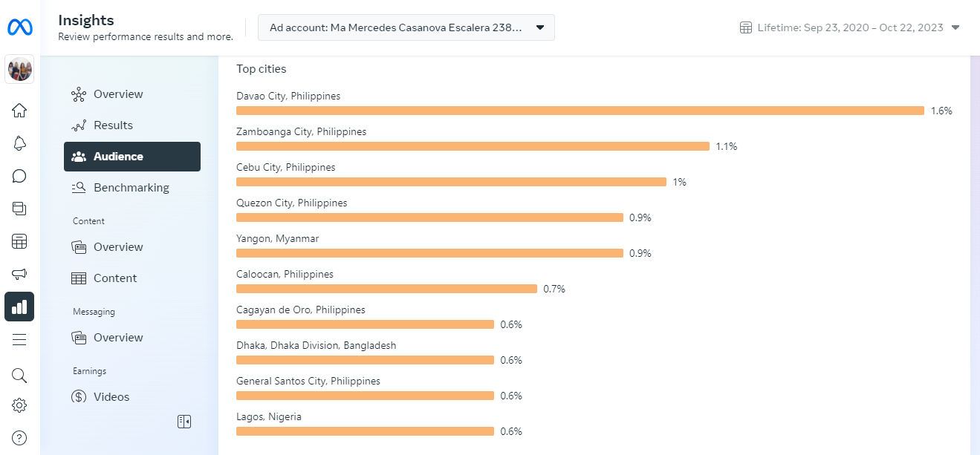The image size is (980, 455).
Task: Click the profile picture thumbnail
Action: click(19, 70)
